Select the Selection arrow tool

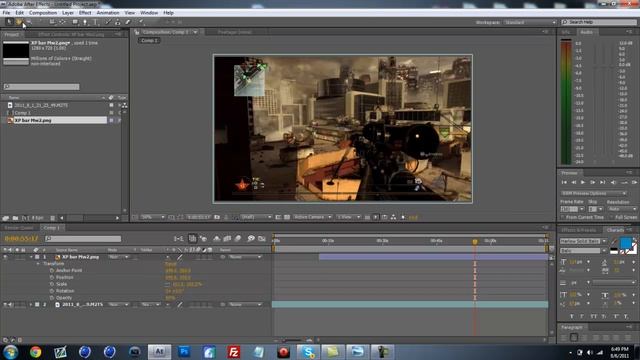[x=9, y=22]
